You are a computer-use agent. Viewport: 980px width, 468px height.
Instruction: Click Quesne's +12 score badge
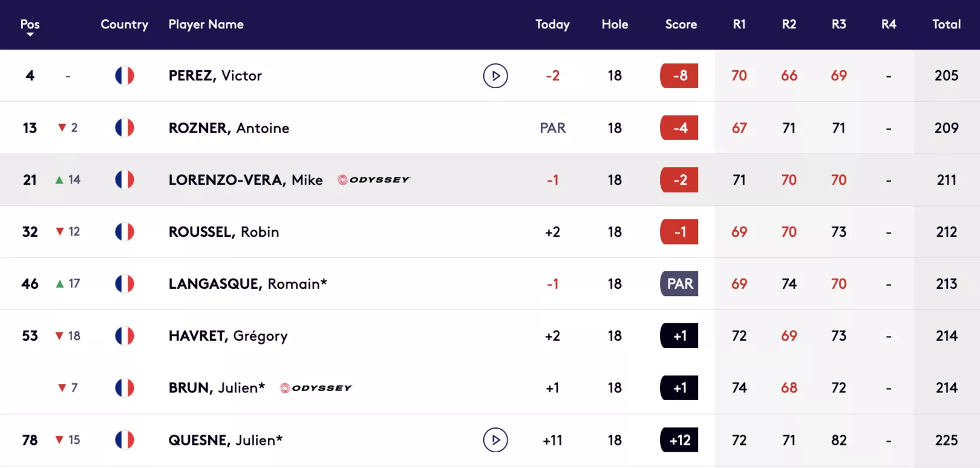tap(679, 440)
